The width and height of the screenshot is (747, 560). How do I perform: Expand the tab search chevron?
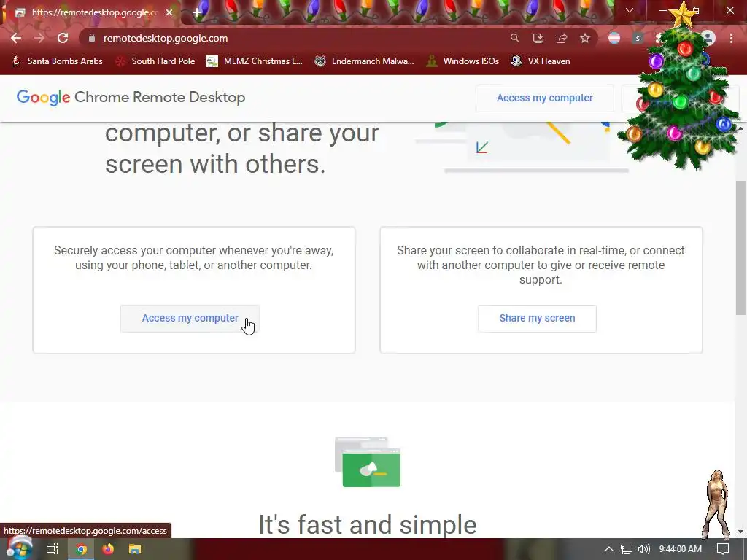(630, 10)
